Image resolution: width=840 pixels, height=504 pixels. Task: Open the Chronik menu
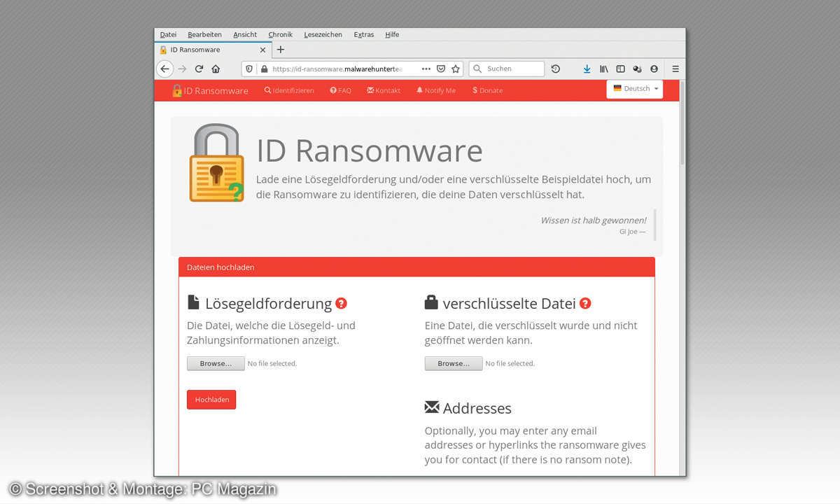pyautogui.click(x=280, y=34)
